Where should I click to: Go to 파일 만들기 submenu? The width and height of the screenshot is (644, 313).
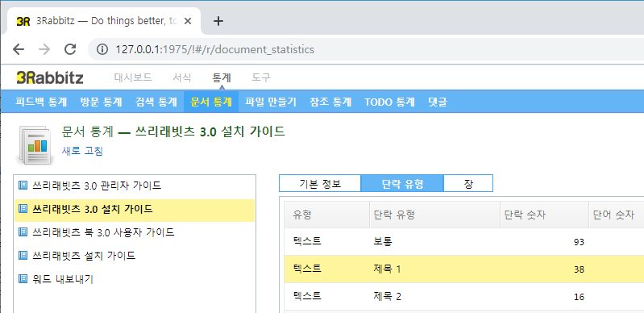pos(271,102)
